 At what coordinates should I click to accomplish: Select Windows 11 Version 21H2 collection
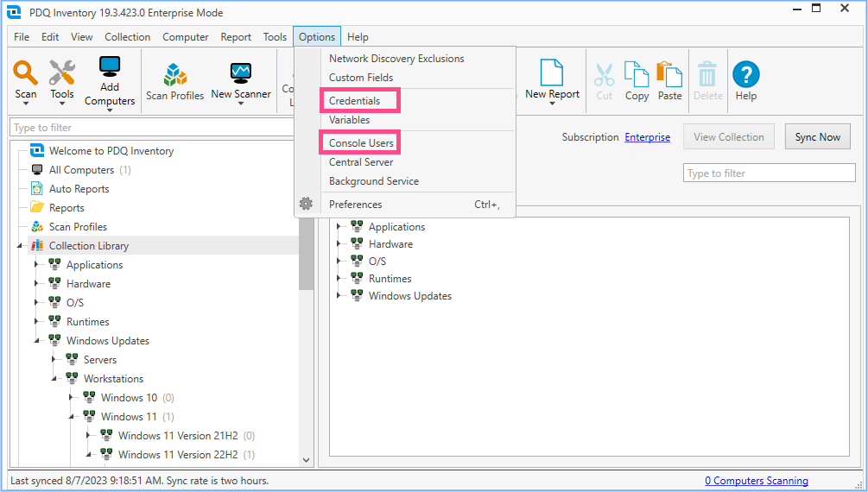(178, 436)
